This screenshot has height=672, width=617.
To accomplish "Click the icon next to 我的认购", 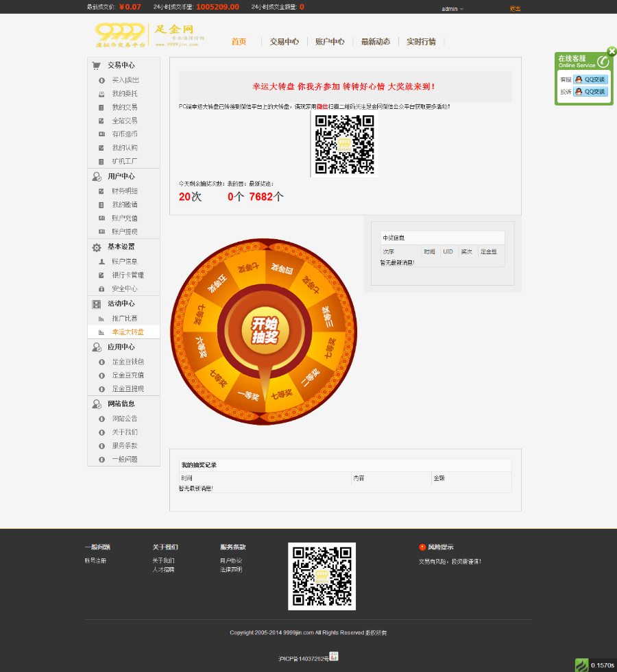I will click(x=101, y=148).
